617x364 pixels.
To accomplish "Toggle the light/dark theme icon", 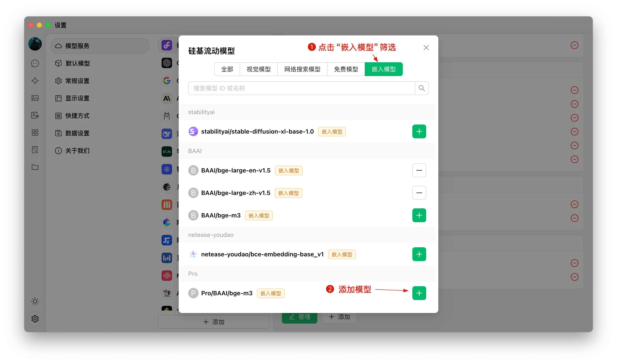I will (x=35, y=301).
